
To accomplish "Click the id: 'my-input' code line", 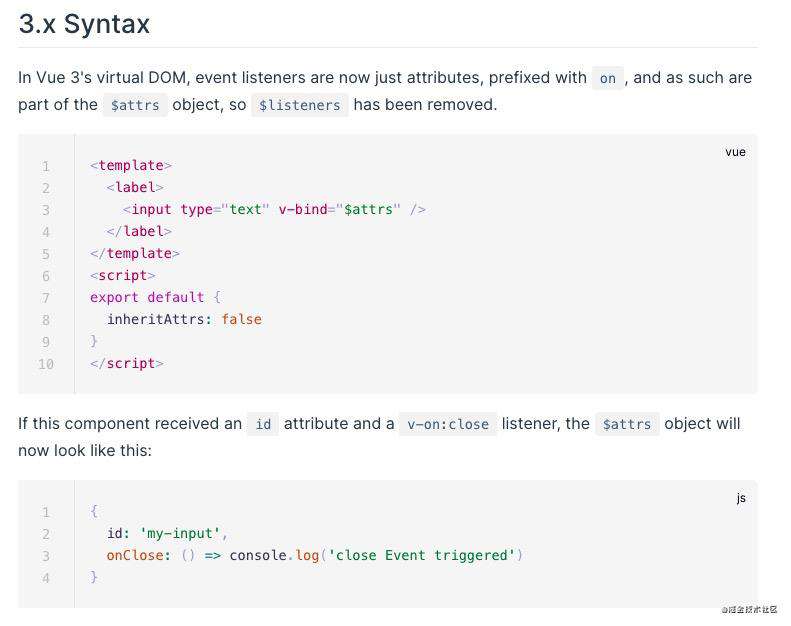I will [x=167, y=534].
